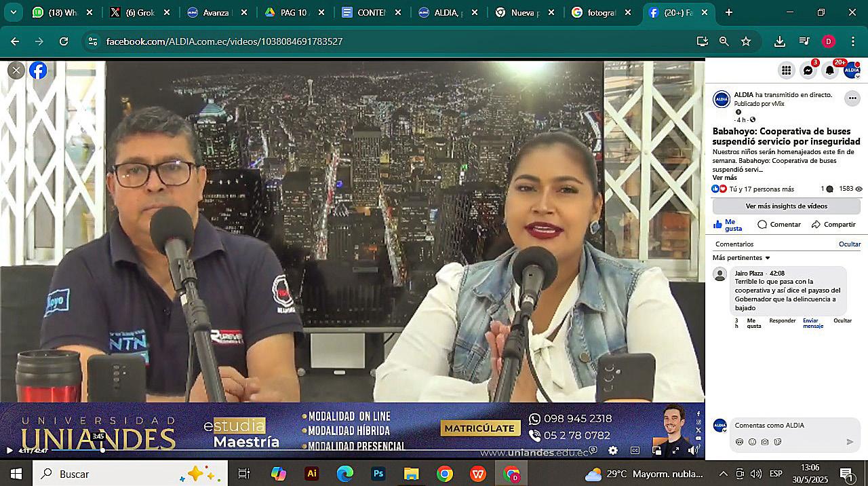Bookmark this page with star

[746, 41]
